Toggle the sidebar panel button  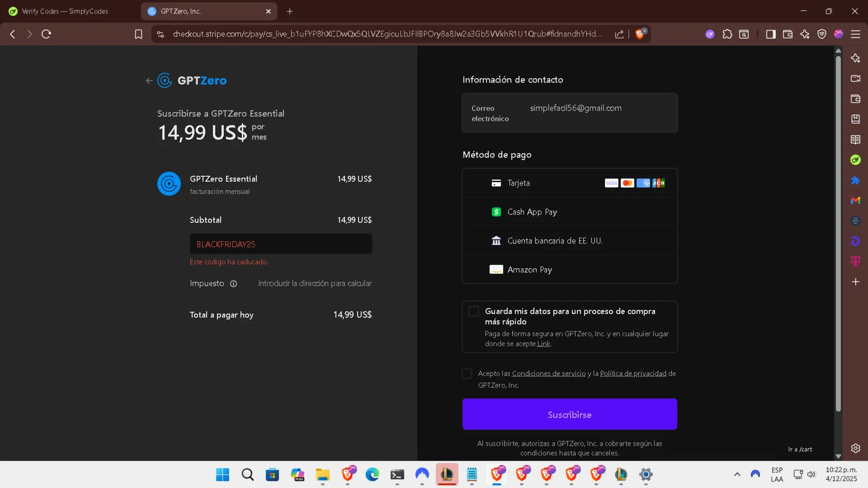[771, 34]
